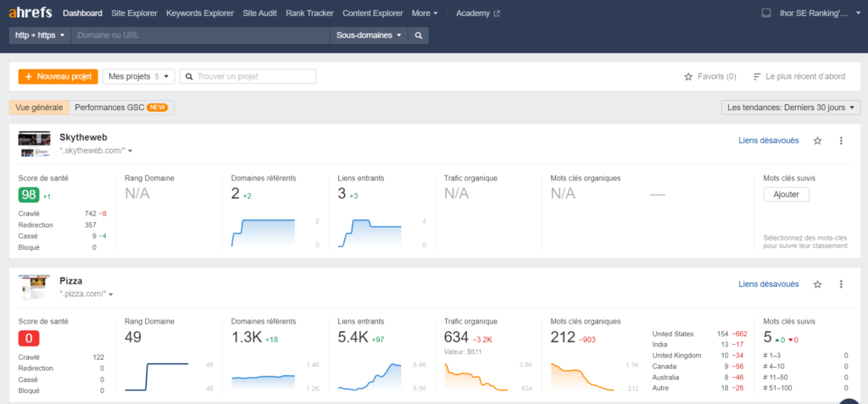The height and width of the screenshot is (404, 868).
Task: Click Skytheweb health score 98 badge
Action: click(29, 195)
